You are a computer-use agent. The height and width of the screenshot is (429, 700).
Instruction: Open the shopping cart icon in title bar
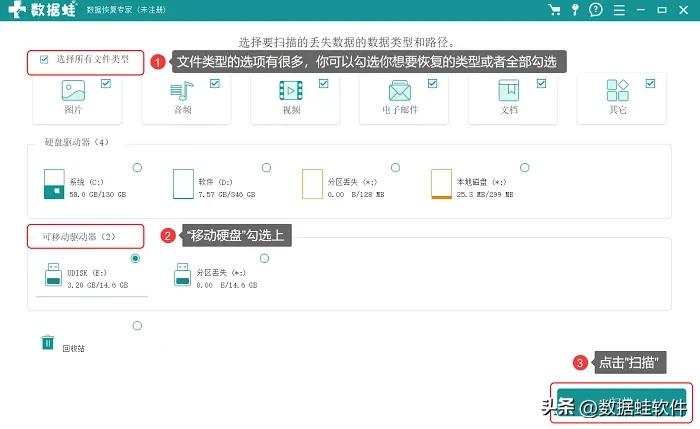pos(554,9)
